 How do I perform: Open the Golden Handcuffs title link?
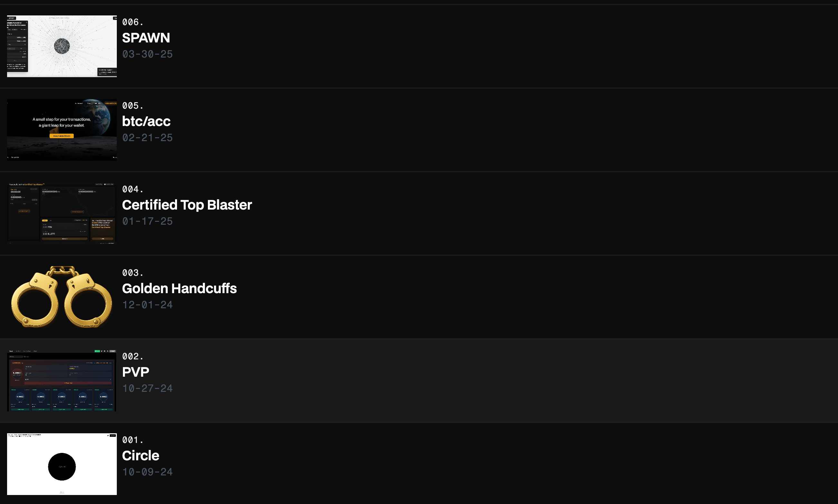pyautogui.click(x=179, y=288)
